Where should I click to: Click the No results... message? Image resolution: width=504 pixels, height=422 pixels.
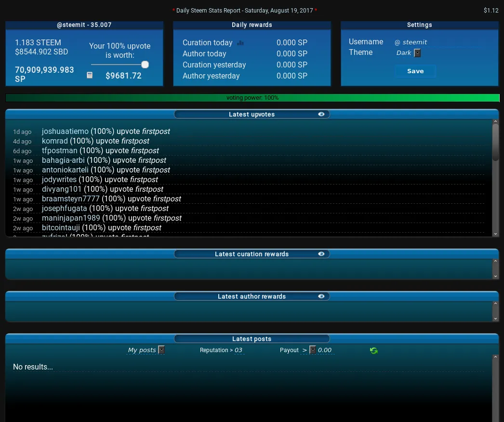[33, 367]
